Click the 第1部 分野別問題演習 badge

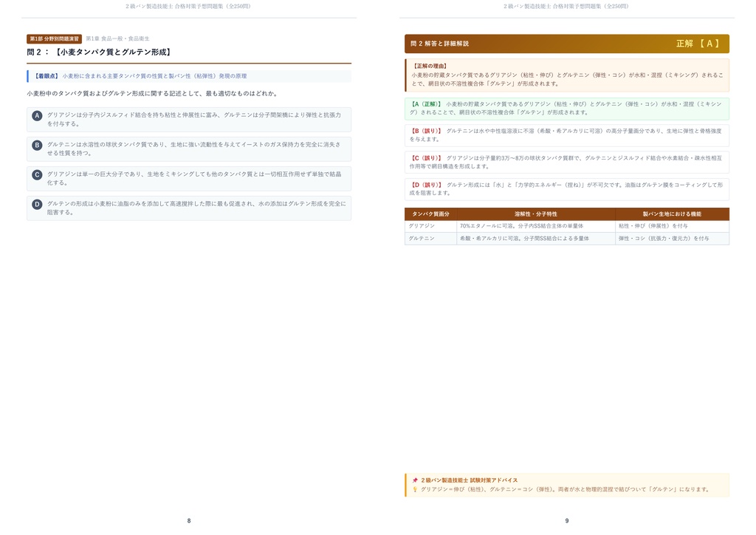(54, 38)
